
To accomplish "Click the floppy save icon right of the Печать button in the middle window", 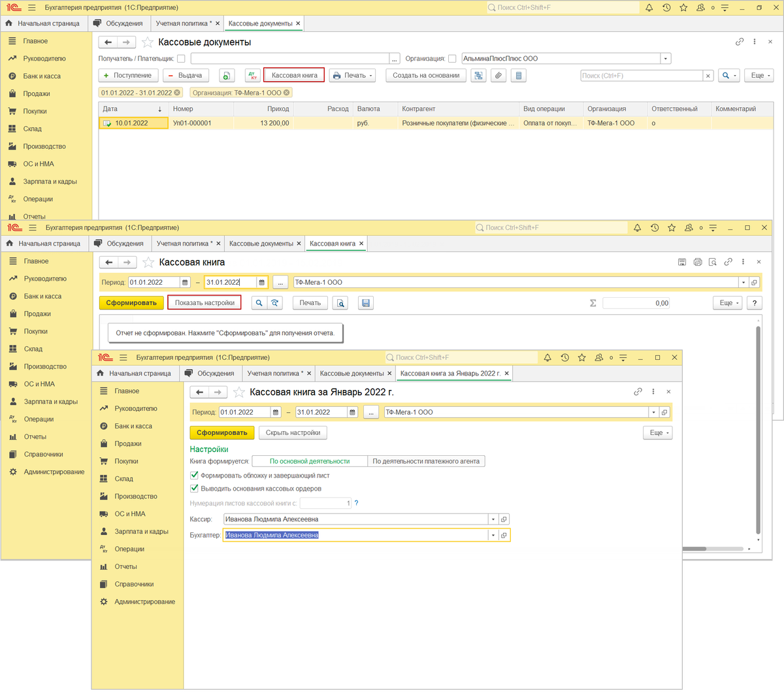I will point(366,303).
